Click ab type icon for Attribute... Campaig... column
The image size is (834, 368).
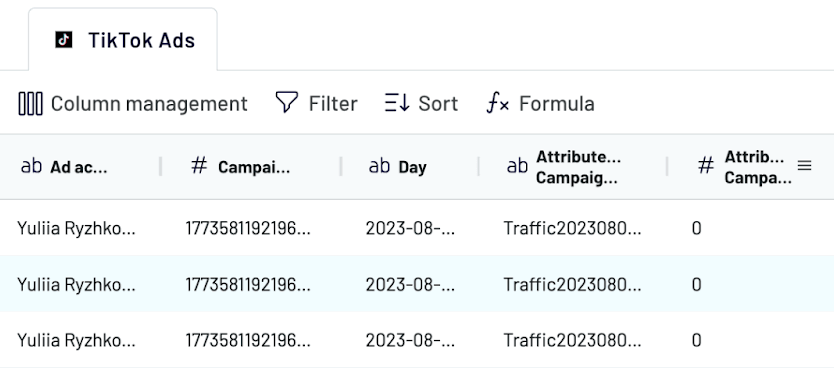tap(518, 166)
